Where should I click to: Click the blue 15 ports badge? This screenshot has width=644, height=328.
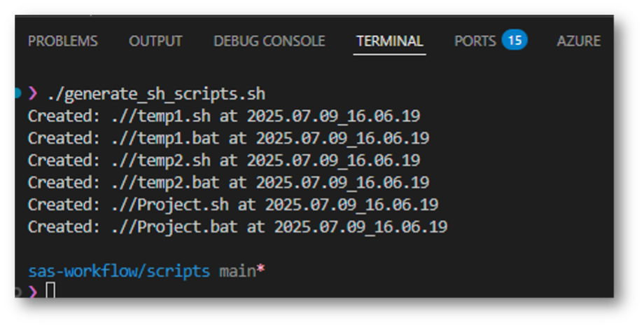point(514,40)
